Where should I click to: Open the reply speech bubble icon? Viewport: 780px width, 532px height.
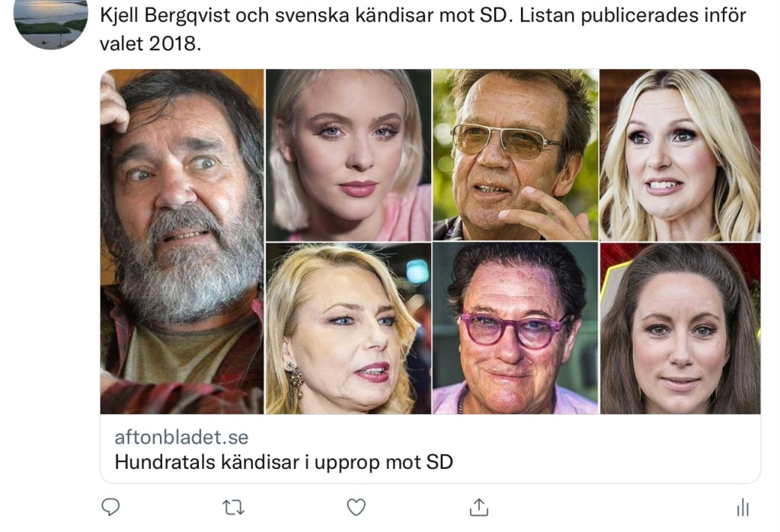pyautogui.click(x=110, y=507)
